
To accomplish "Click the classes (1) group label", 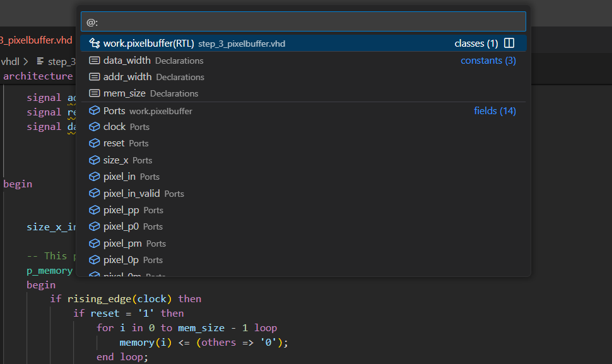I will click(476, 44).
